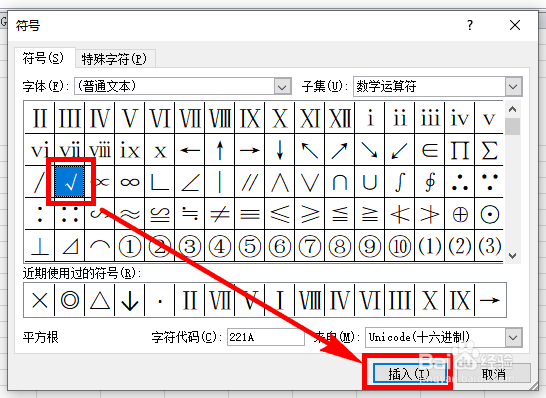Open the 字体 font dropdown
546x398 pixels.
[282, 86]
